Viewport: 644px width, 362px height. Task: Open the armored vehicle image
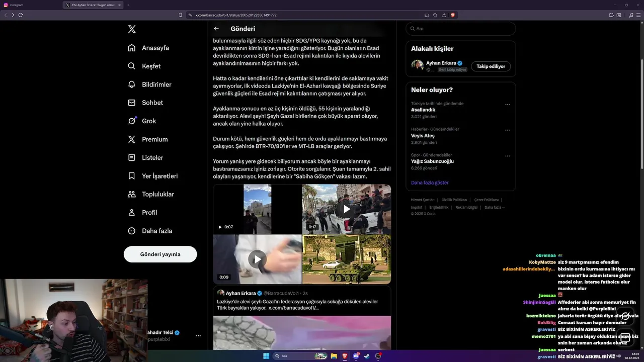click(x=347, y=259)
